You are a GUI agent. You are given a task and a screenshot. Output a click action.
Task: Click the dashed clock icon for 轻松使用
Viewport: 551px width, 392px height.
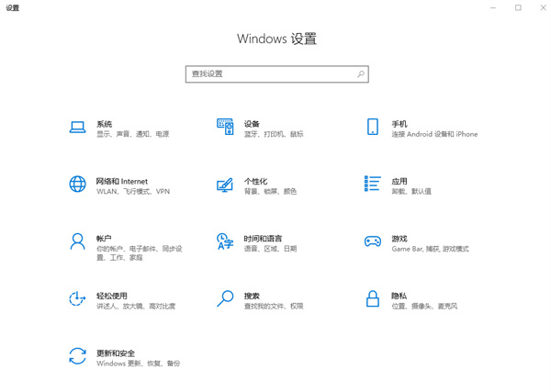[77, 298]
